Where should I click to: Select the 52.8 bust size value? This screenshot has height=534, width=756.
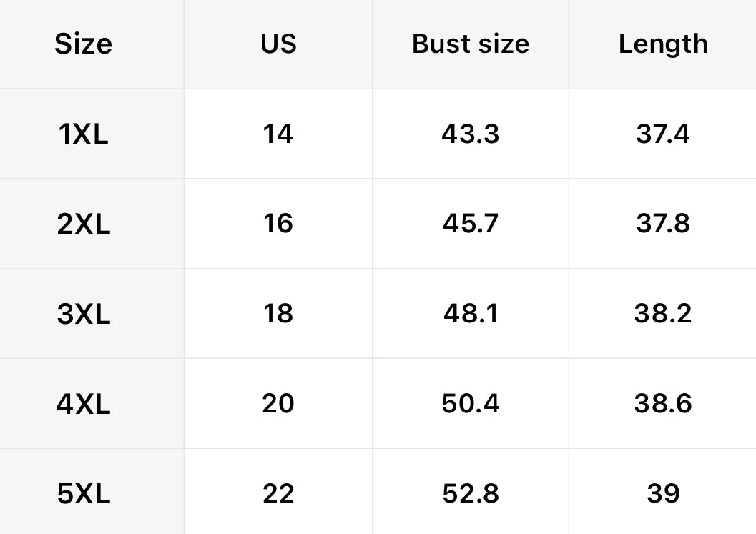(471, 494)
